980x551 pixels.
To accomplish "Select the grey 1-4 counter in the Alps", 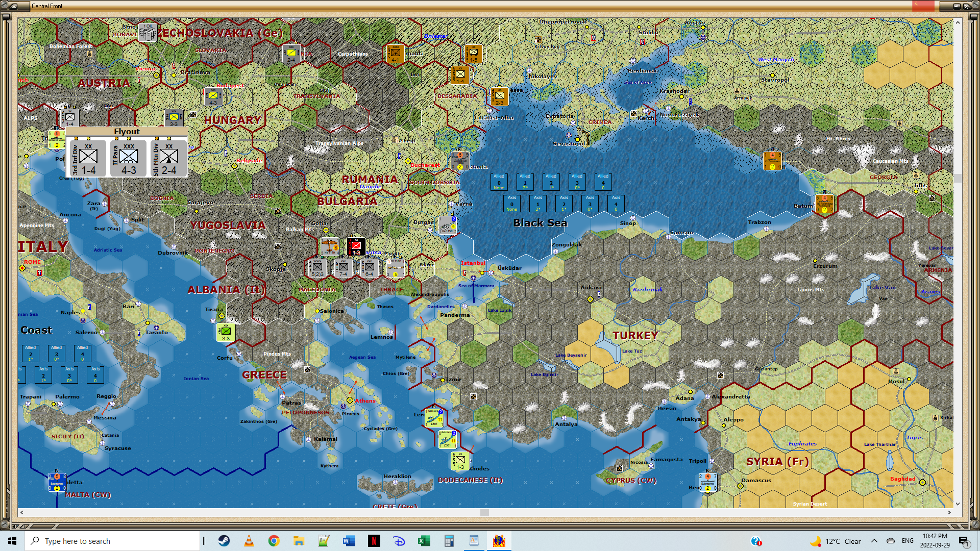I will (69, 118).
